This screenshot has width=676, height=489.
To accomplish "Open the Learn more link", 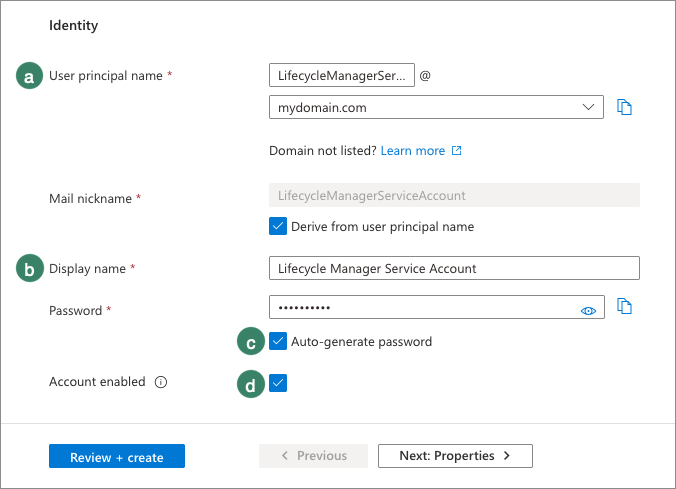I will pyautogui.click(x=412, y=151).
